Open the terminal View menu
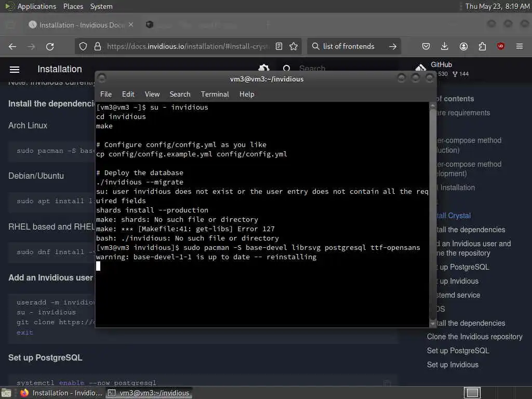The height and width of the screenshot is (399, 532). click(152, 95)
